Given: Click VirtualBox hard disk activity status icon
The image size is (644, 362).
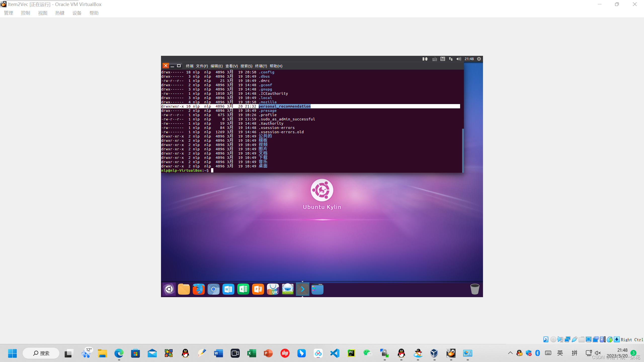Looking at the screenshot, I should [x=546, y=340].
